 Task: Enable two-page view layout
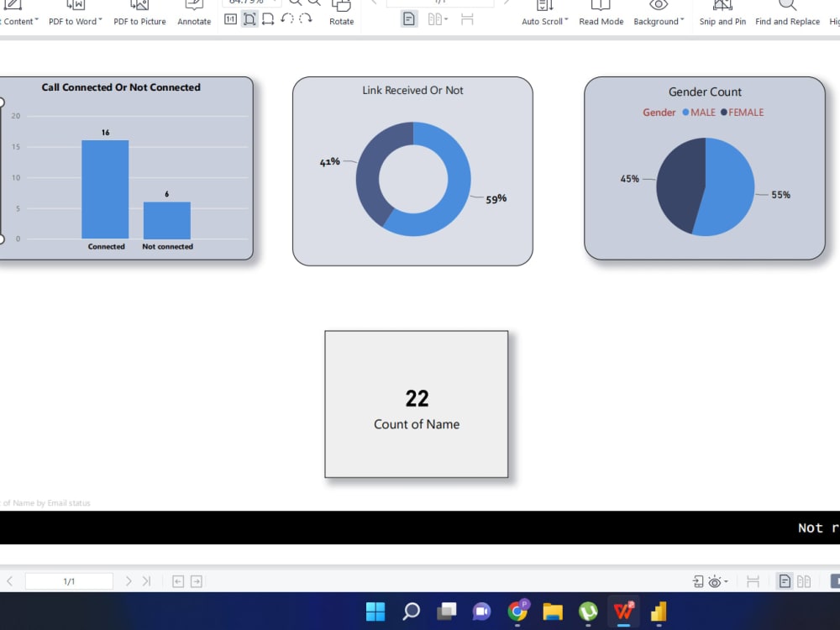[435, 18]
